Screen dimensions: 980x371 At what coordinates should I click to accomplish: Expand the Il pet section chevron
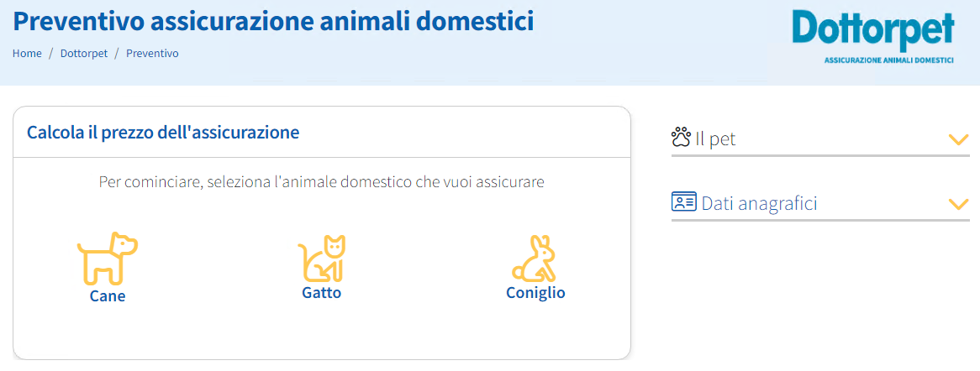pyautogui.click(x=958, y=138)
